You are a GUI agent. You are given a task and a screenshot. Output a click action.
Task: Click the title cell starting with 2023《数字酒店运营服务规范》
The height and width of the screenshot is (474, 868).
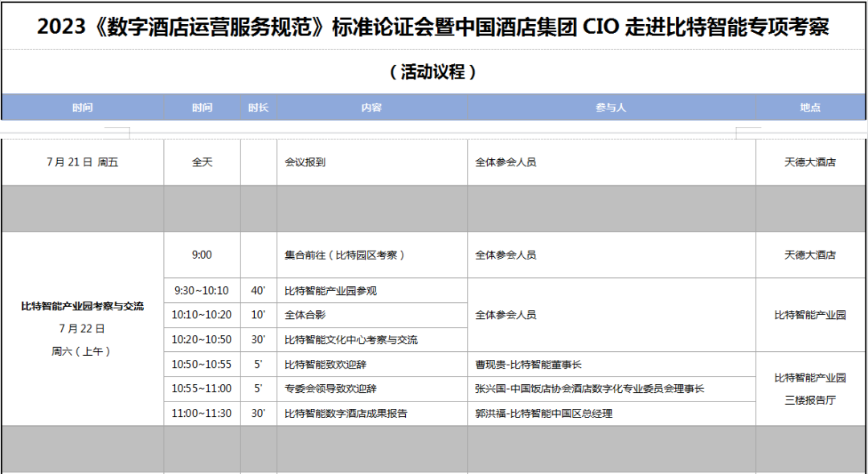click(433, 28)
